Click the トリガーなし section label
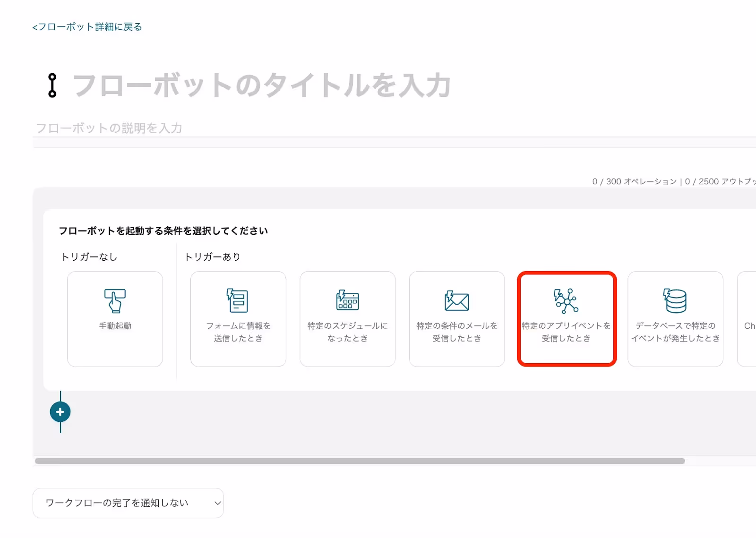 [x=89, y=257]
